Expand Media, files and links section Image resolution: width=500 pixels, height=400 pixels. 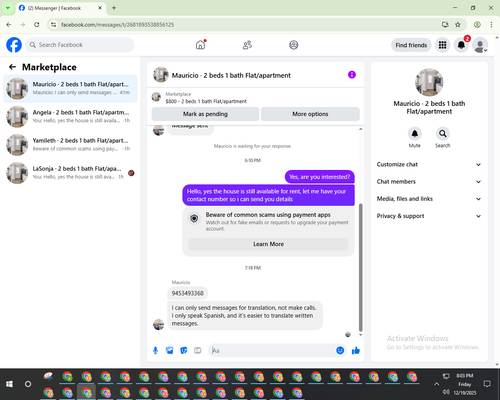429,199
